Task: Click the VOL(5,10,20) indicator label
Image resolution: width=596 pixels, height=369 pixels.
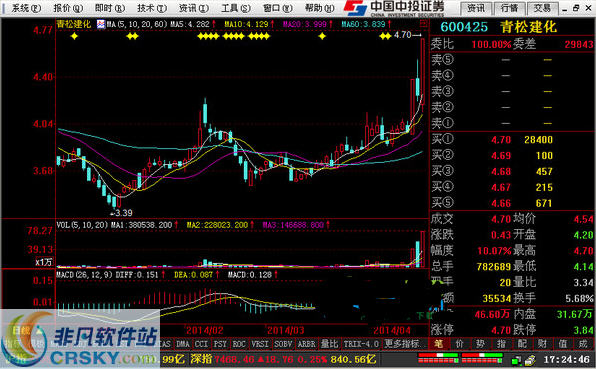Action: [82, 225]
